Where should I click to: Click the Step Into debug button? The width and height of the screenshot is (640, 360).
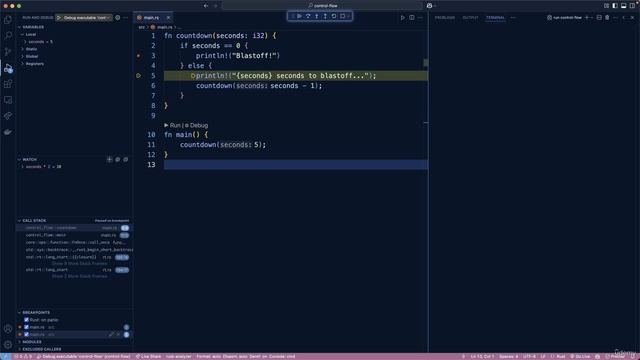317,16
